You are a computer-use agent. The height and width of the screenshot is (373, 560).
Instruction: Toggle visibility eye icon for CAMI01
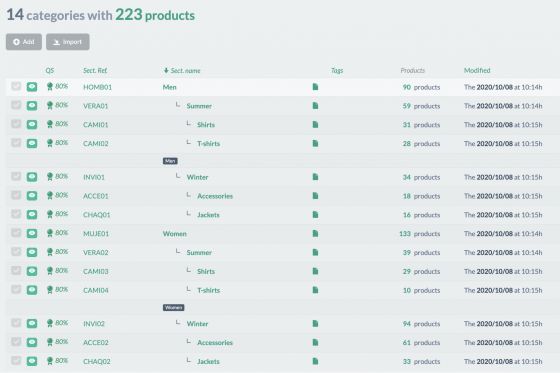32,124
